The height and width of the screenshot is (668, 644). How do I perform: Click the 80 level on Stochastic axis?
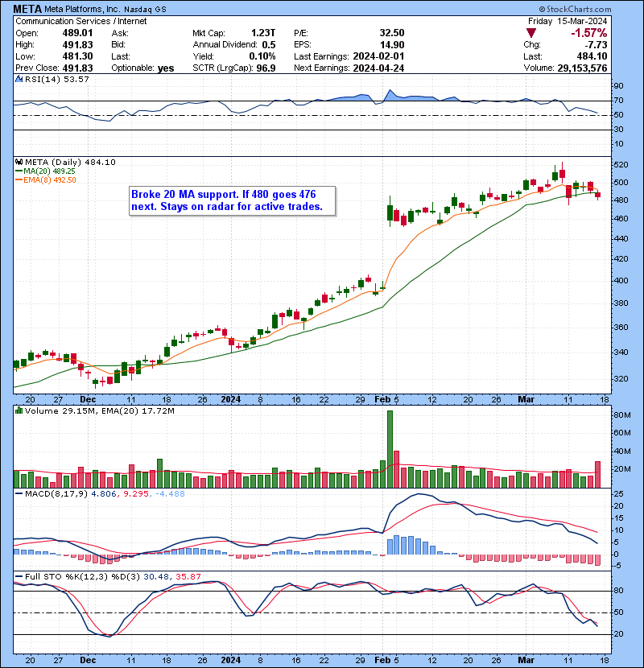coord(618,591)
